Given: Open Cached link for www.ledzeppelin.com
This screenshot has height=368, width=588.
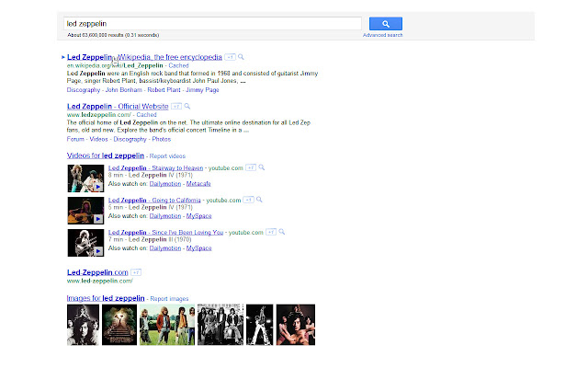Looking at the screenshot, I should click(146, 115).
